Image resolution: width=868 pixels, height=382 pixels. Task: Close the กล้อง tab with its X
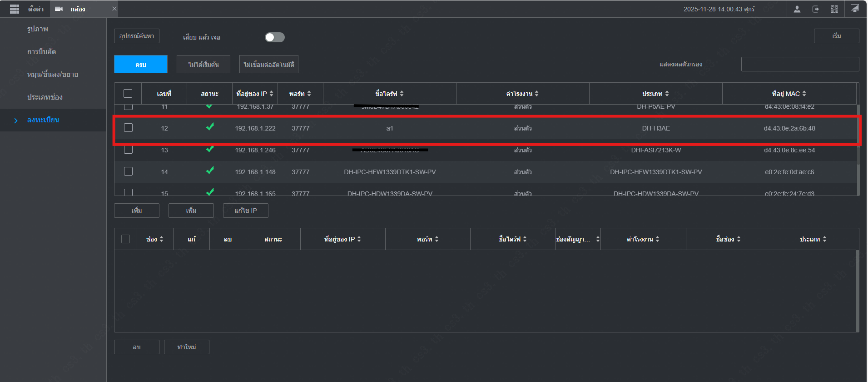pyautogui.click(x=114, y=9)
